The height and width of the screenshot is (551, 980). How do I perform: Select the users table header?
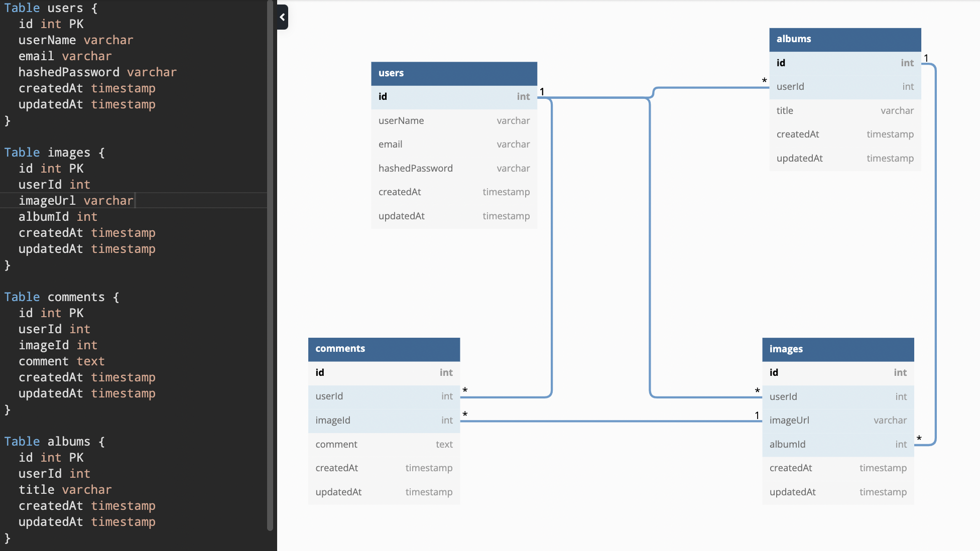[x=453, y=73]
